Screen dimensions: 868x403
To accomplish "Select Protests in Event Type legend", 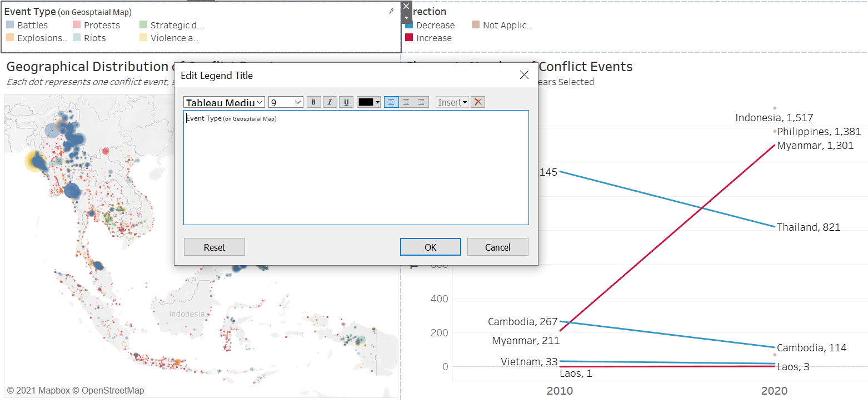I will (101, 25).
